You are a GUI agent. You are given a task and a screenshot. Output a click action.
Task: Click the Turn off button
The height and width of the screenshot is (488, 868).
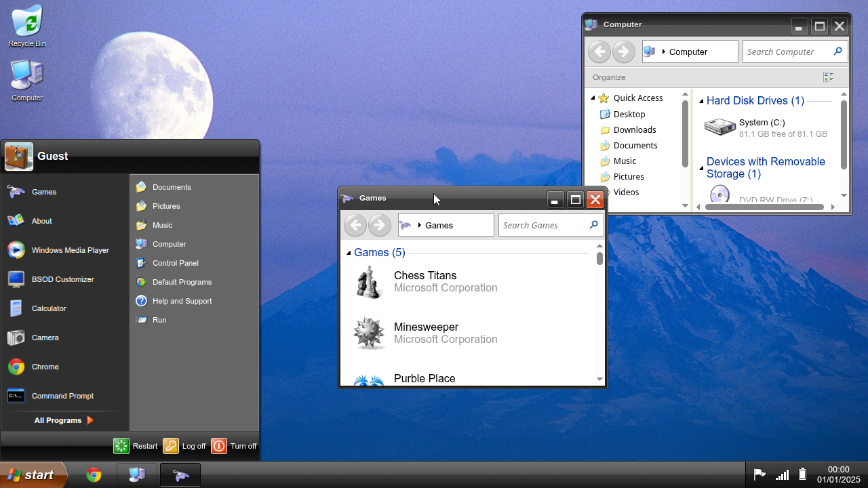point(234,445)
